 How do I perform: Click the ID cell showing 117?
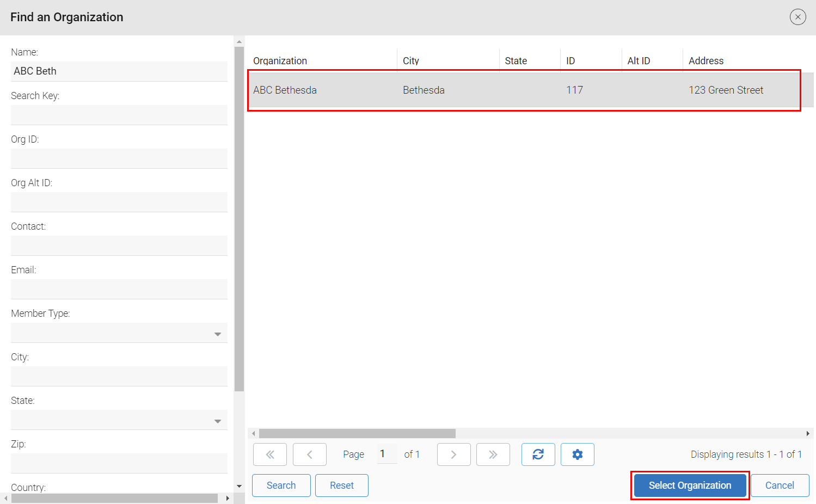[574, 90]
